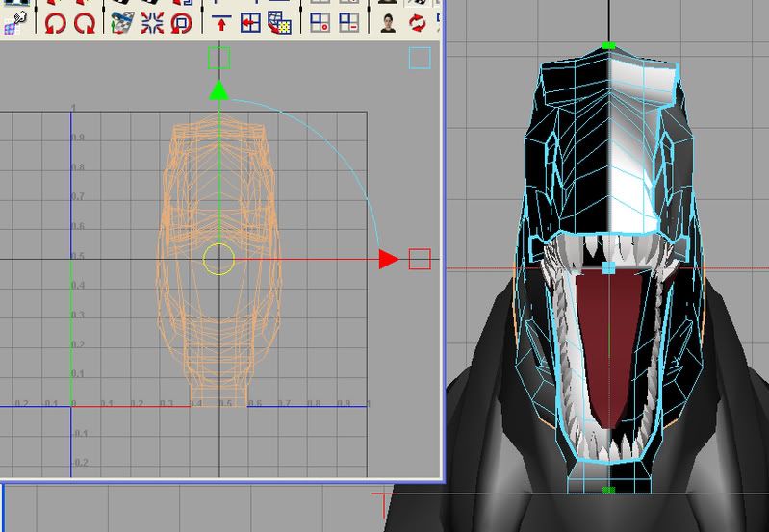769x532 pixels.
Task: Click the red loop Cycle UVs icon
Action: click(x=180, y=22)
